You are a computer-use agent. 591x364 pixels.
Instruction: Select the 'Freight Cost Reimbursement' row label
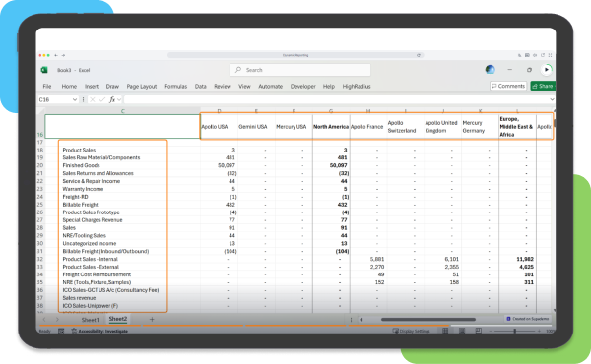pyautogui.click(x=97, y=274)
